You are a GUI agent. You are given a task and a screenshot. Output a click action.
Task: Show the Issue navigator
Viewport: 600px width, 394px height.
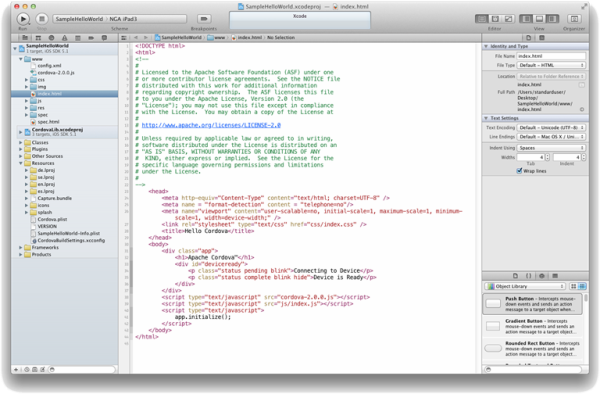coord(64,37)
